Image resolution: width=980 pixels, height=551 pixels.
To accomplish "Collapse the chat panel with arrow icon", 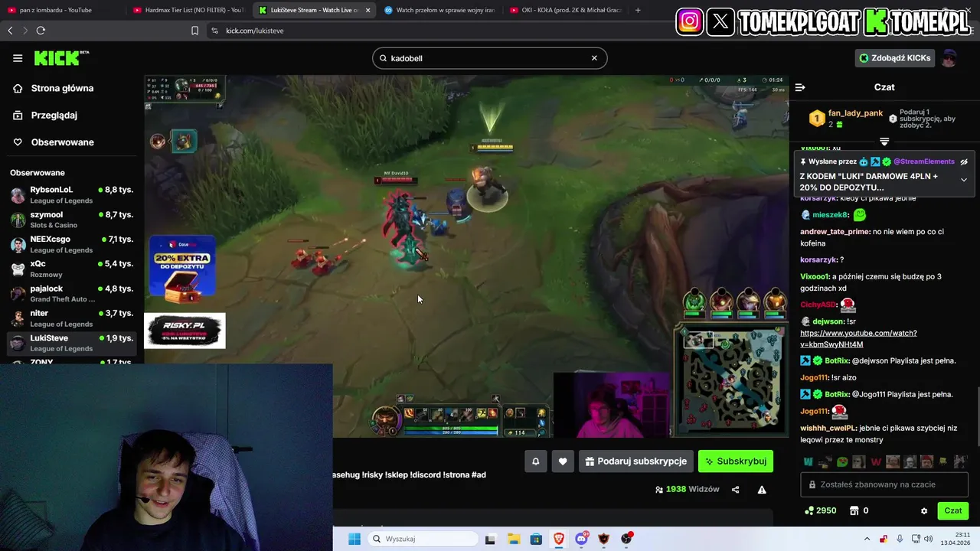I will (x=800, y=87).
